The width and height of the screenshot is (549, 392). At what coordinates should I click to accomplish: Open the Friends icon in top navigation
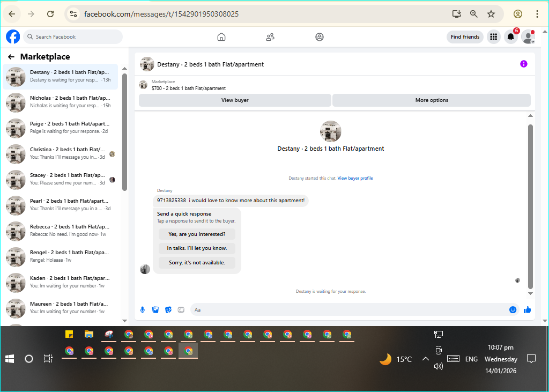[270, 37]
